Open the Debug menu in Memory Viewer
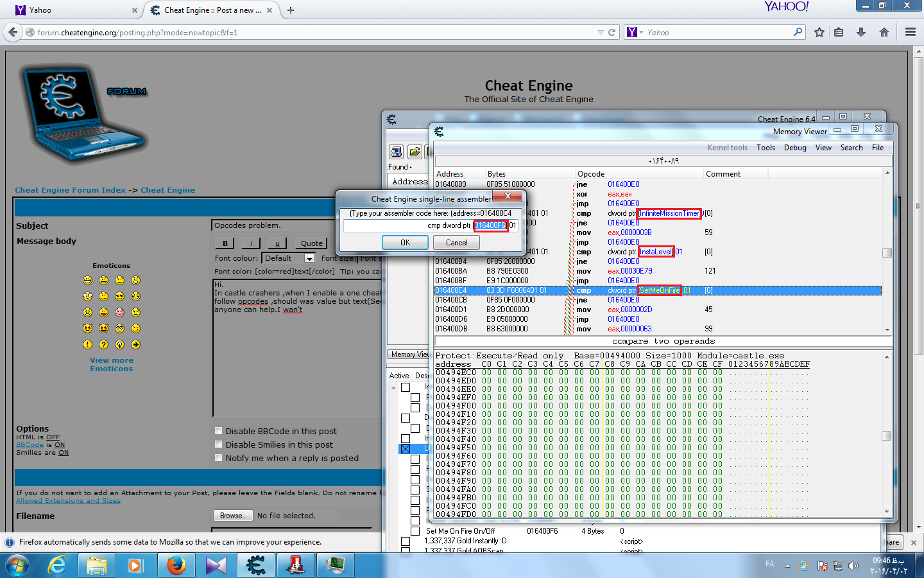Viewport: 924px width, 578px height. pyautogui.click(x=795, y=148)
